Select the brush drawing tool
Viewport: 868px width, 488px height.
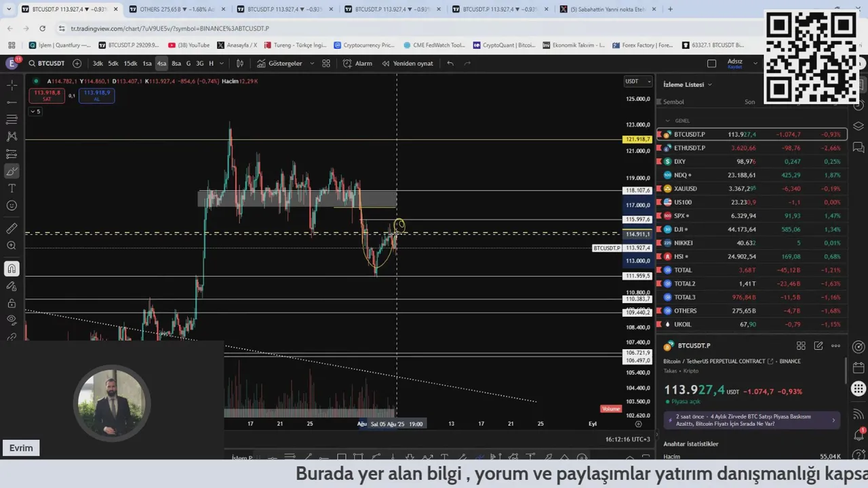tap(12, 171)
